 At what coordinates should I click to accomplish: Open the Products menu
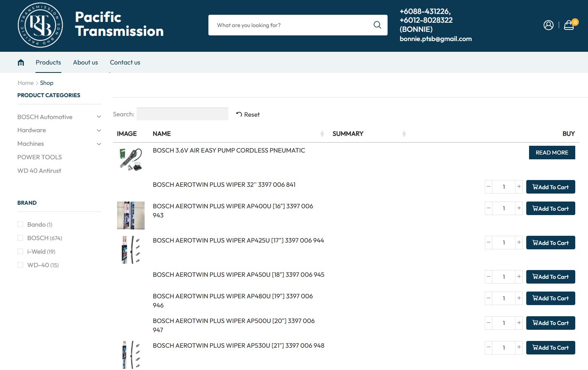point(48,63)
